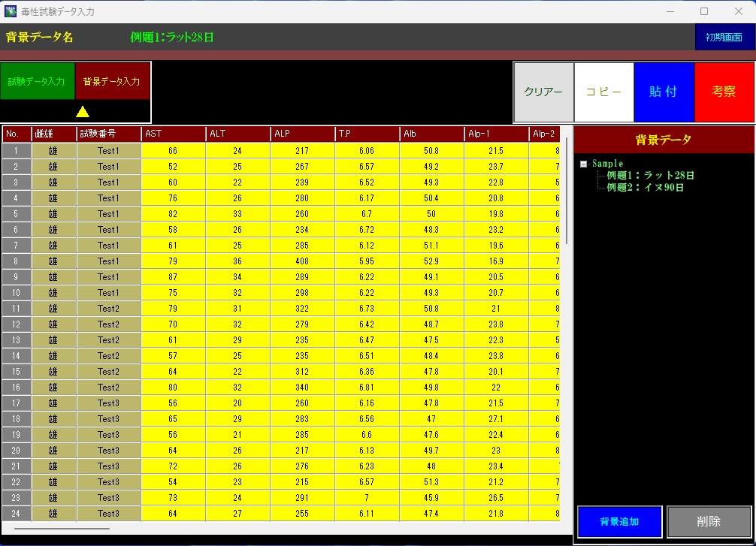Open 考察 with the red button
The height and width of the screenshot is (546, 756).
pyautogui.click(x=724, y=92)
